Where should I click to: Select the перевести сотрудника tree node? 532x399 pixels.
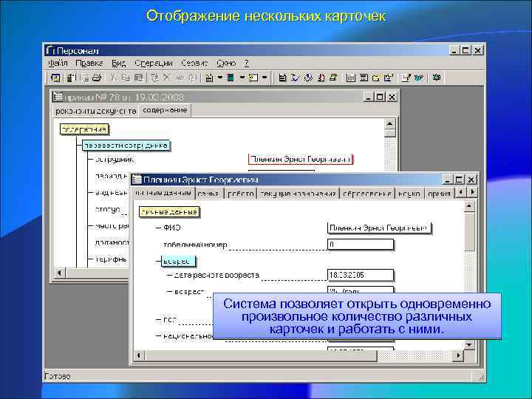pyautogui.click(x=126, y=146)
